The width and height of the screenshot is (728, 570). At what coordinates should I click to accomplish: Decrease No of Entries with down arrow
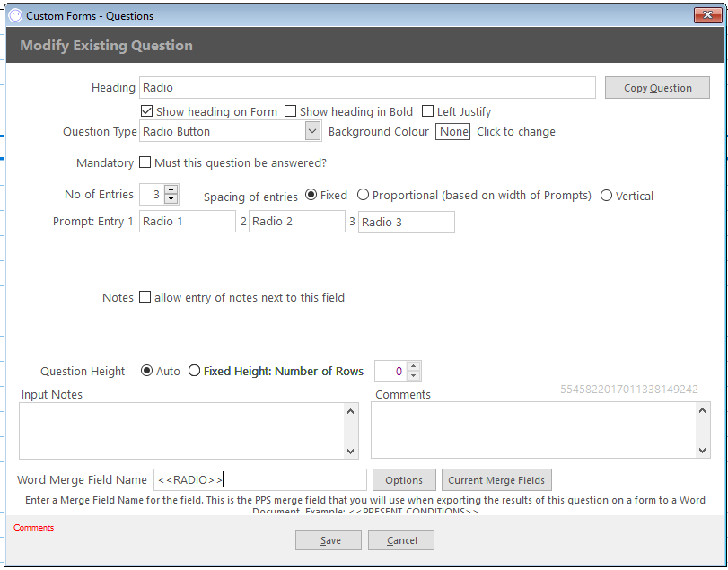point(171,199)
